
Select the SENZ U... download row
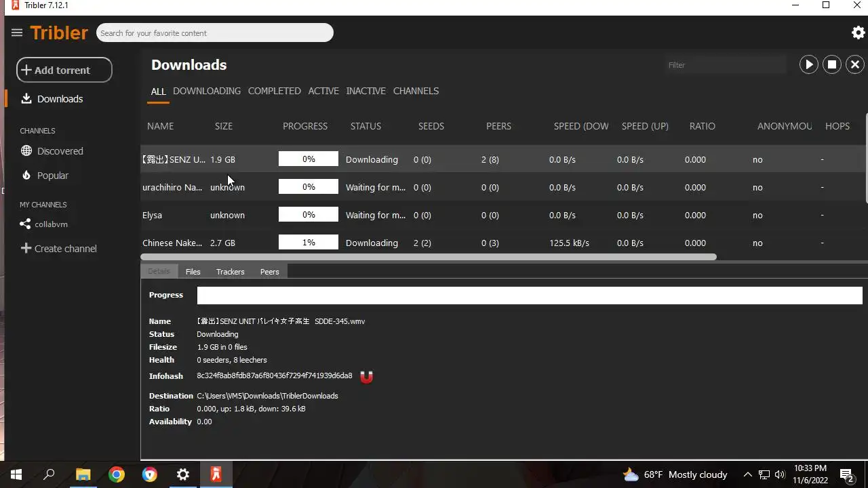[503, 159]
